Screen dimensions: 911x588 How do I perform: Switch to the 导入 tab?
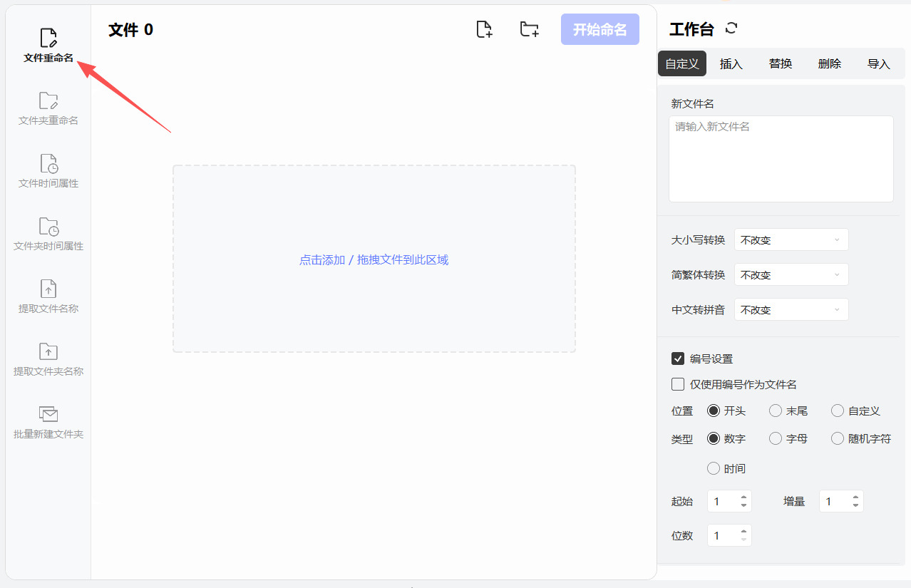click(x=878, y=63)
